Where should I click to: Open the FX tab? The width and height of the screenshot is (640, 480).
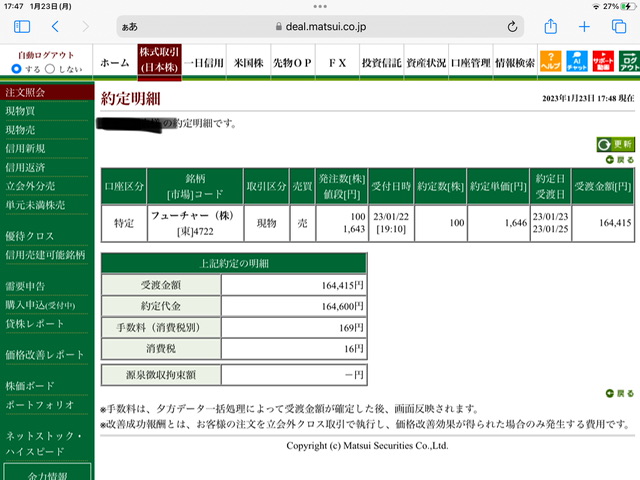(337, 62)
